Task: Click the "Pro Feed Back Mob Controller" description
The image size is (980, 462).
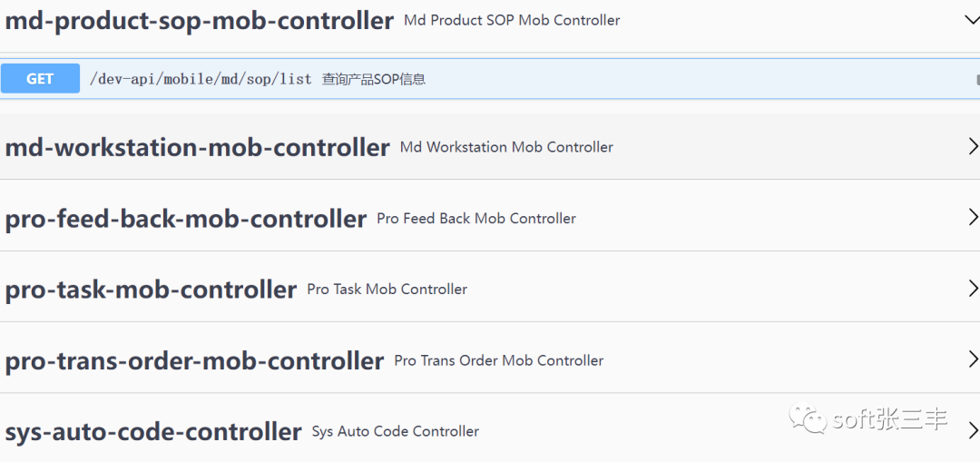Action: pos(476,218)
